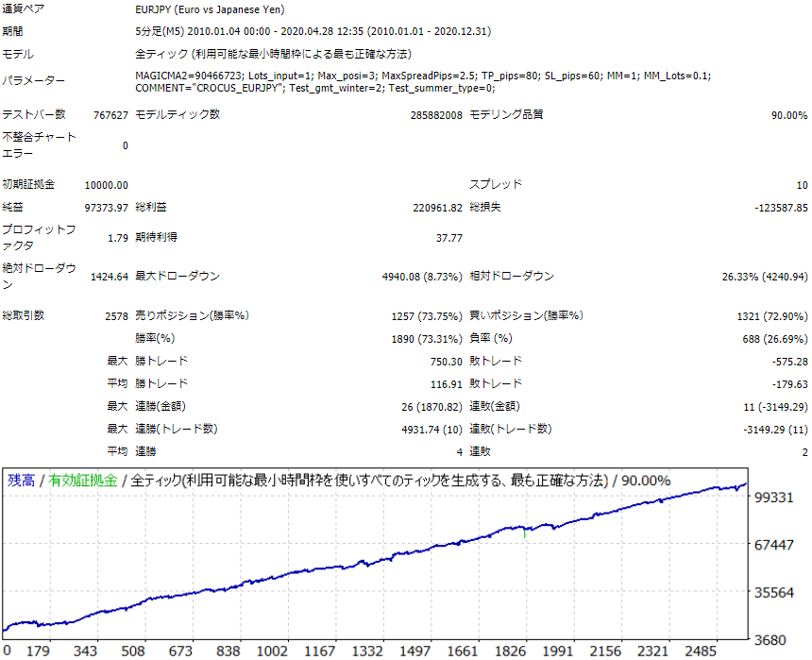Click the profit factor value 1.79

click(x=118, y=238)
